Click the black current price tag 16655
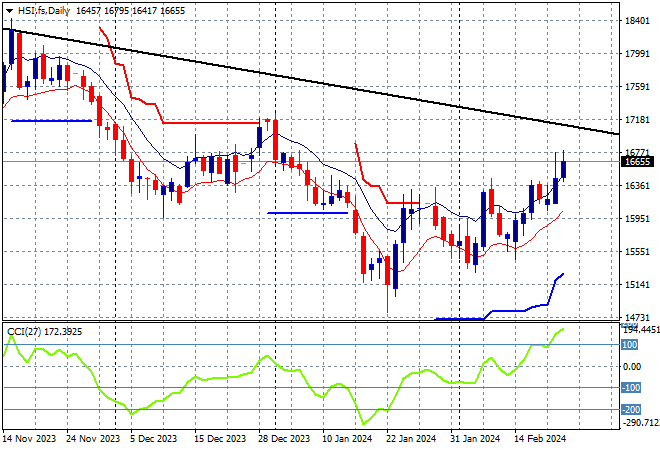660x450 pixels. (x=637, y=162)
